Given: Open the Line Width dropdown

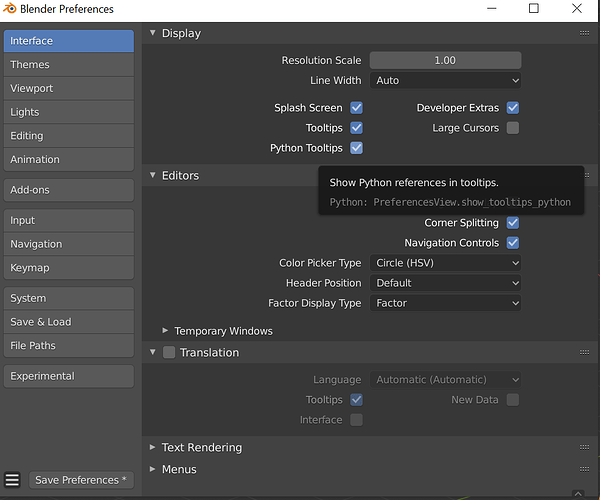Looking at the screenshot, I should (445, 81).
